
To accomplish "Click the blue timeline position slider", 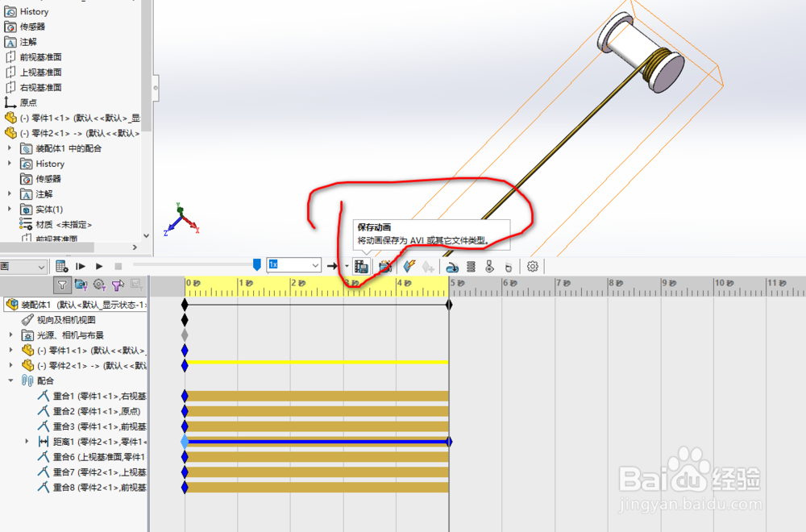I will click(256, 264).
